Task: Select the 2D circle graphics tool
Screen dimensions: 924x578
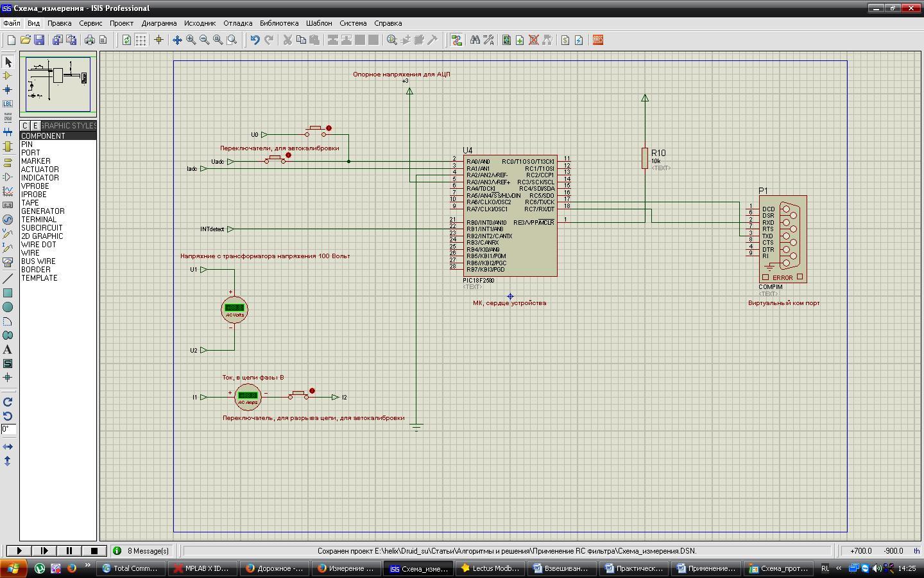Action: click(8, 307)
